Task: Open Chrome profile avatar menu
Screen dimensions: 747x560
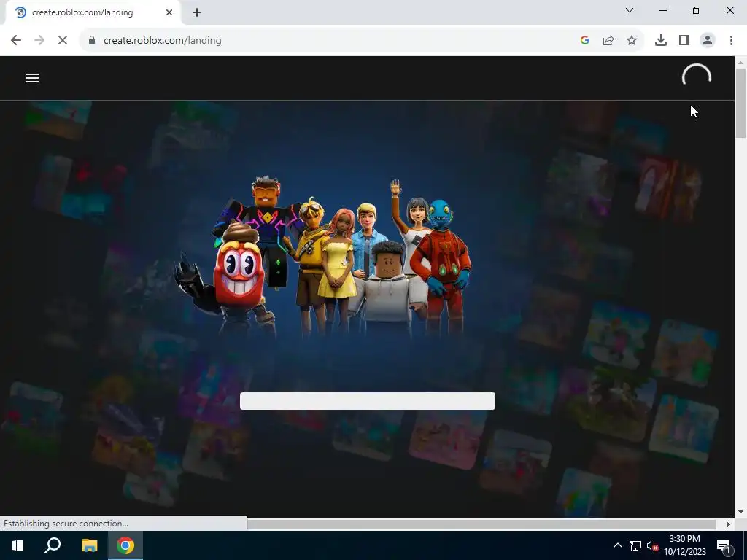Action: 708,41
